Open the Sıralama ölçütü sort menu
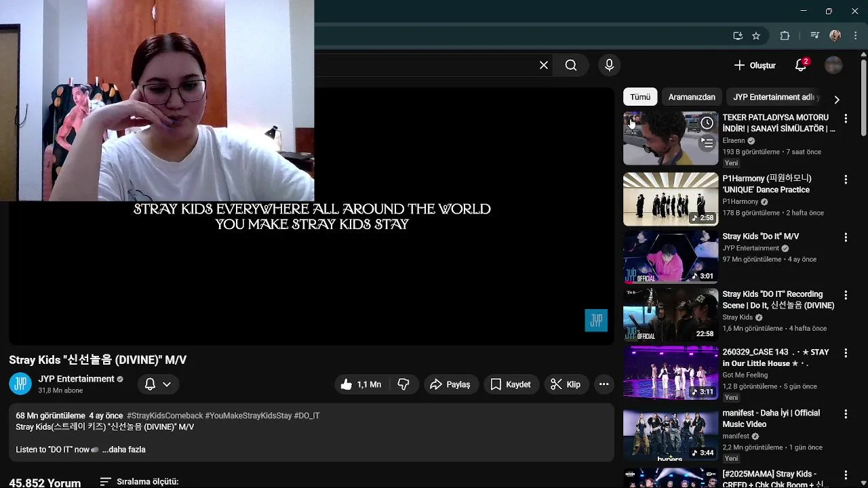Screen dimensions: 868x488 click(139, 482)
